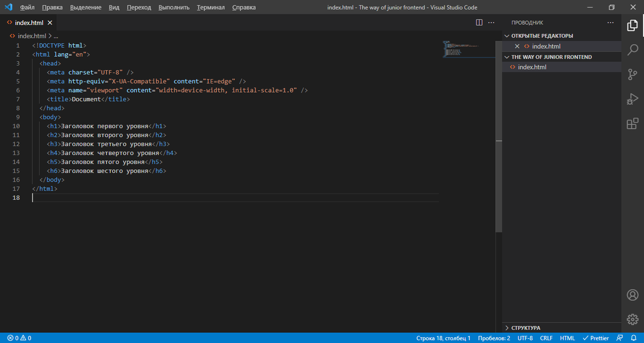Open the Accounts icon in activity bar

(632, 295)
